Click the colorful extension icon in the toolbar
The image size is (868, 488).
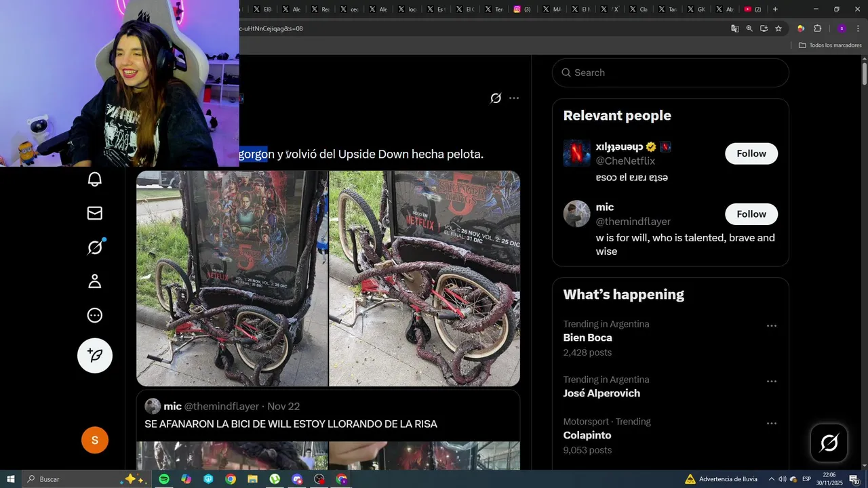tap(801, 28)
